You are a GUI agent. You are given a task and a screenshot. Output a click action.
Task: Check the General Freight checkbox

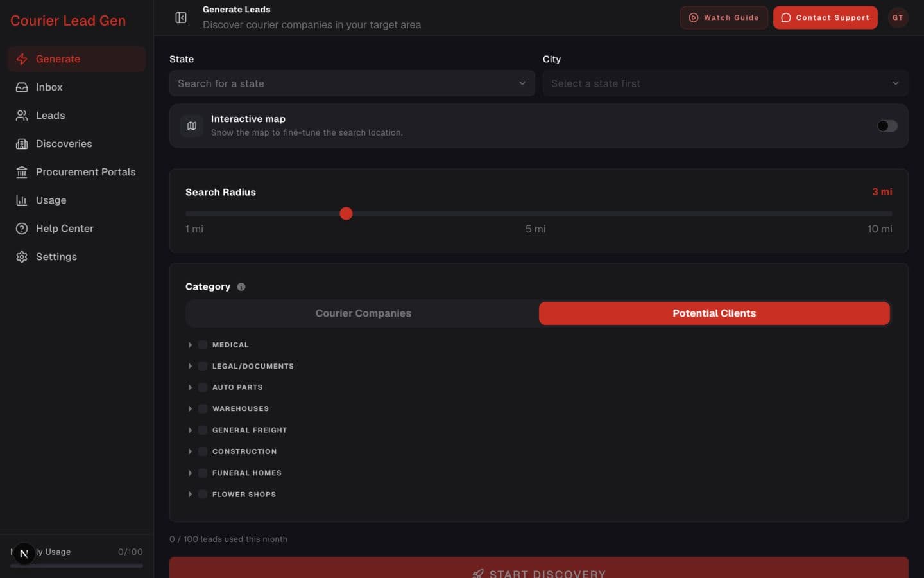(x=203, y=430)
